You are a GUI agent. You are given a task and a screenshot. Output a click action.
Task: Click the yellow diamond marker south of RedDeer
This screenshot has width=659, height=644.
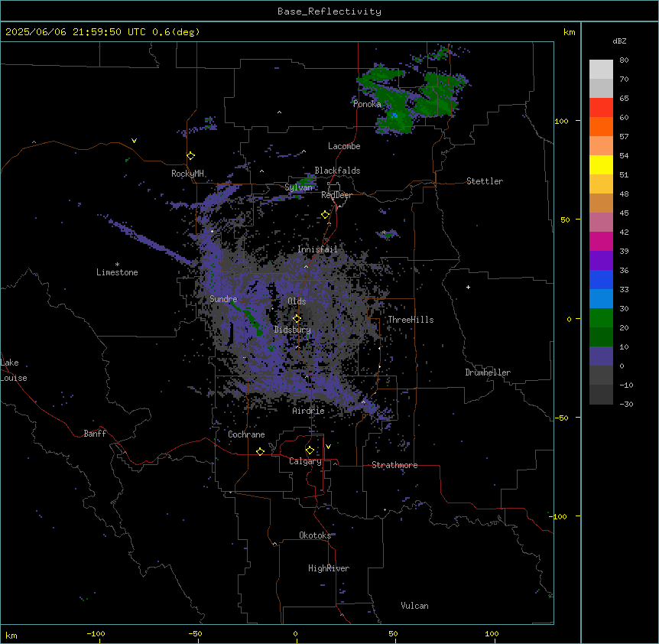pos(326,215)
